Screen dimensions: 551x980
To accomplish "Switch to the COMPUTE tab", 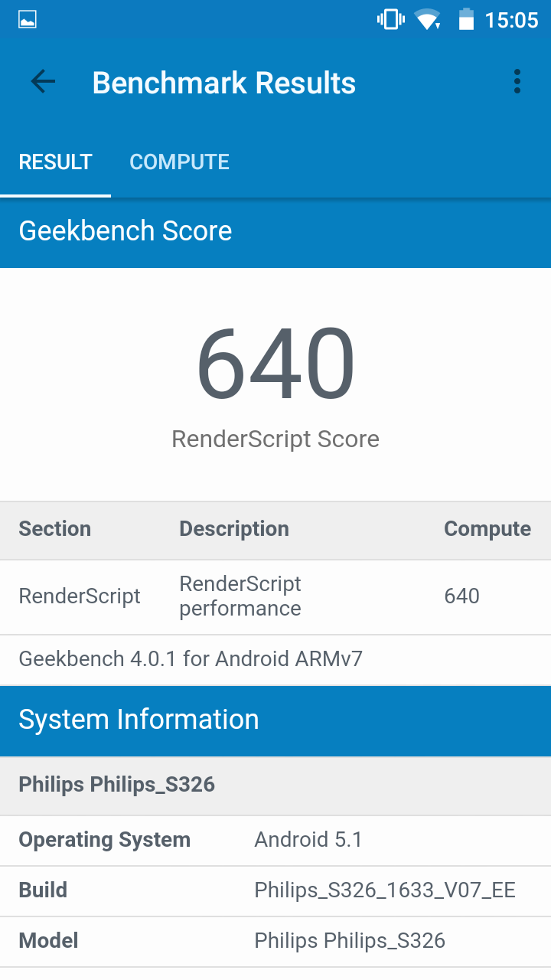I will point(179,162).
